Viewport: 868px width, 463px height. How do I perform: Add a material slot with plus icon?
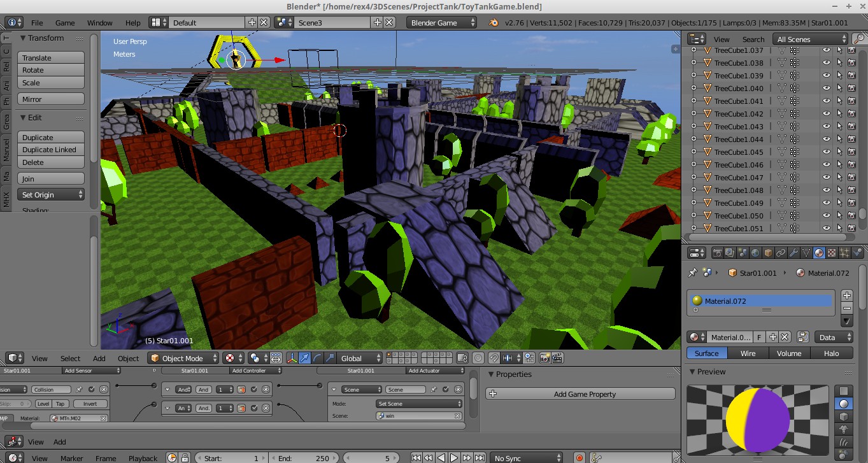coord(847,296)
